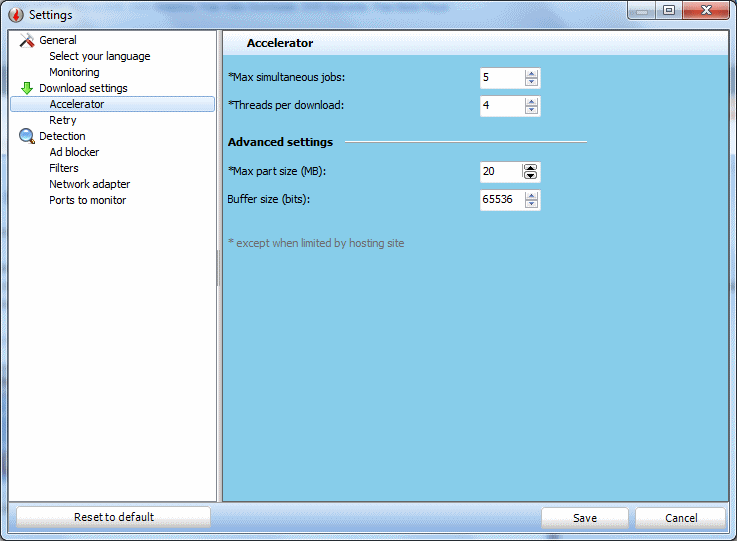
Task: Click the Reset to default button
Action: [x=113, y=517]
